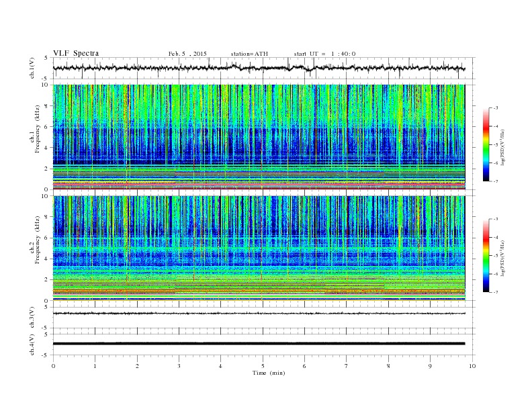532x411 pixels.
Task: Click the "3" time-axis tick label
Action: [179, 366]
